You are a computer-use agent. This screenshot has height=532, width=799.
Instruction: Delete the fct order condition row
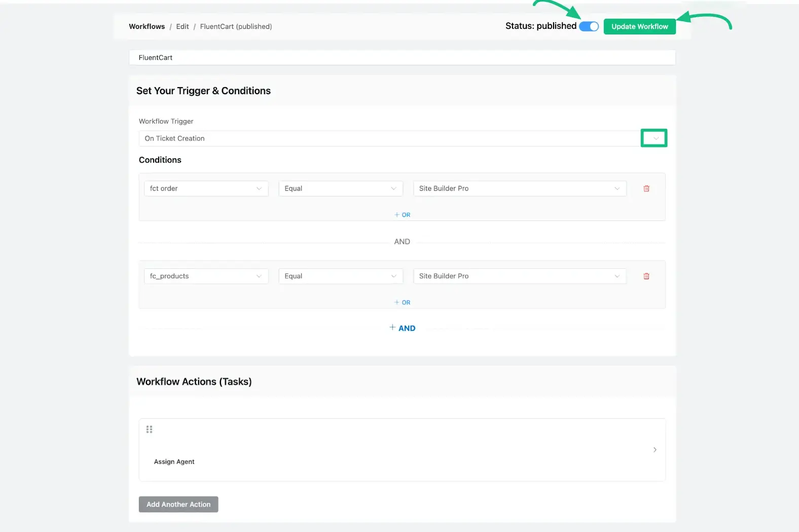click(x=646, y=188)
